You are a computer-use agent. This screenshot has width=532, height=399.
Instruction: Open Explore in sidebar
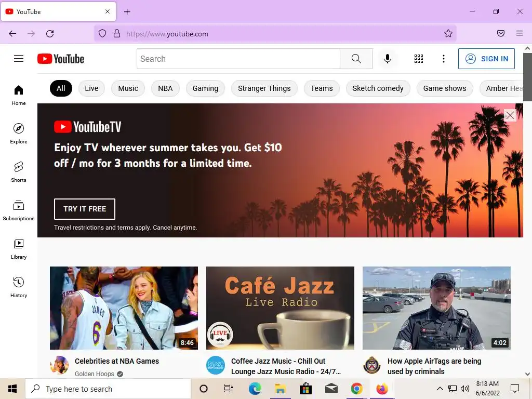tap(19, 134)
